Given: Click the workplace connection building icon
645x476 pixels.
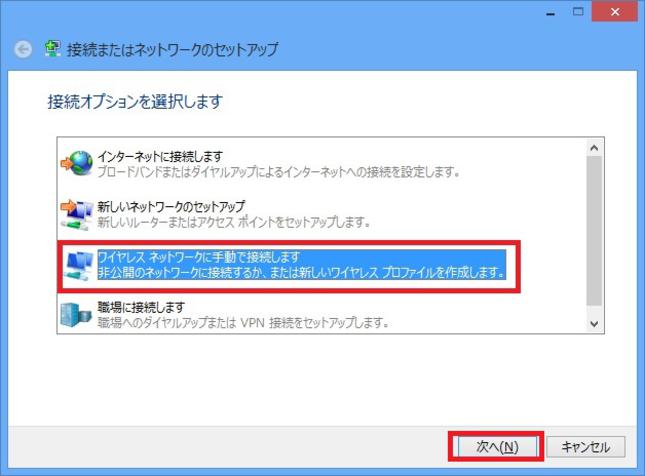Looking at the screenshot, I should (x=77, y=314).
